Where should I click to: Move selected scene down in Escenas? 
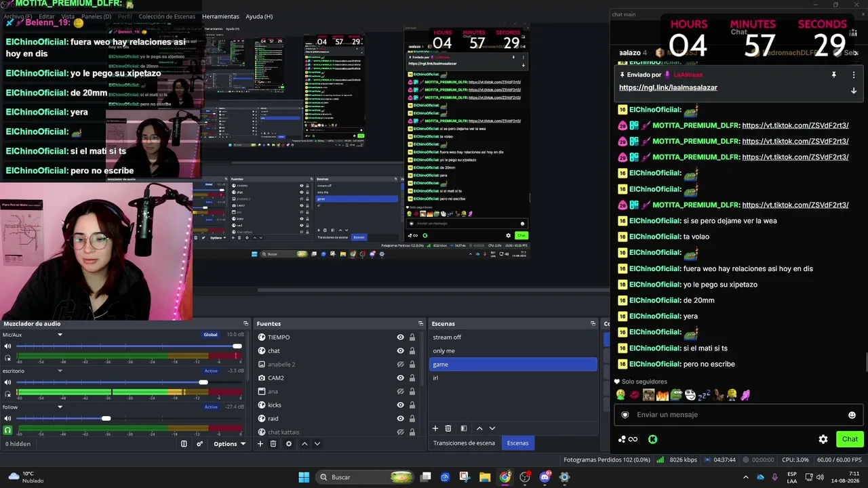(492, 428)
